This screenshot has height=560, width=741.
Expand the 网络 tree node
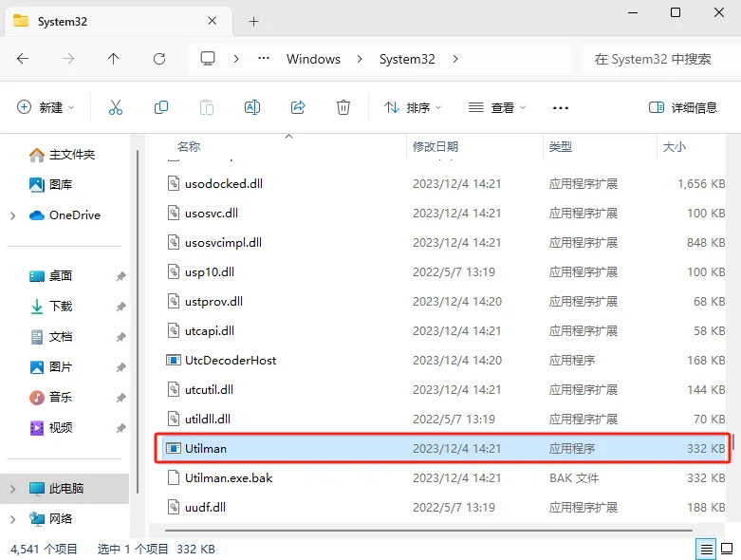click(x=12, y=519)
